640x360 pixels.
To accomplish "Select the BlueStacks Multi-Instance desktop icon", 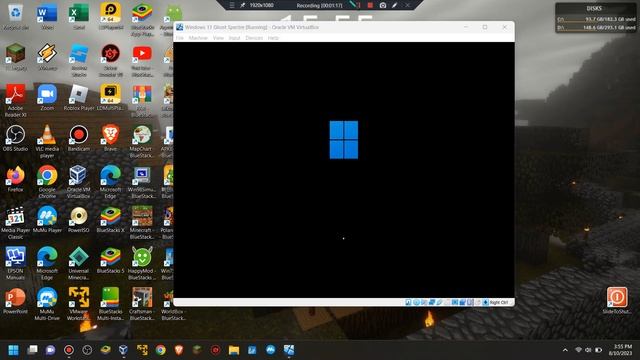I will (x=110, y=303).
